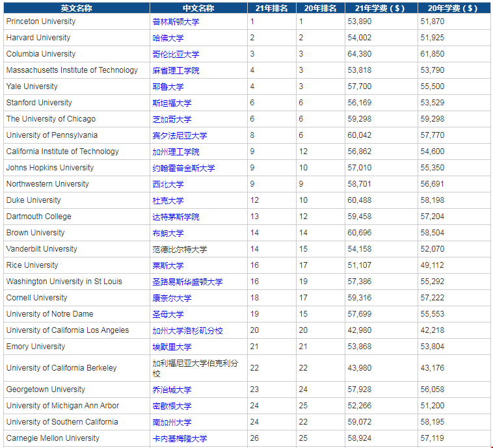Image resolution: width=493 pixels, height=448 pixels.
Task: Select Washington University in St Louis cell
Action: click(77, 282)
